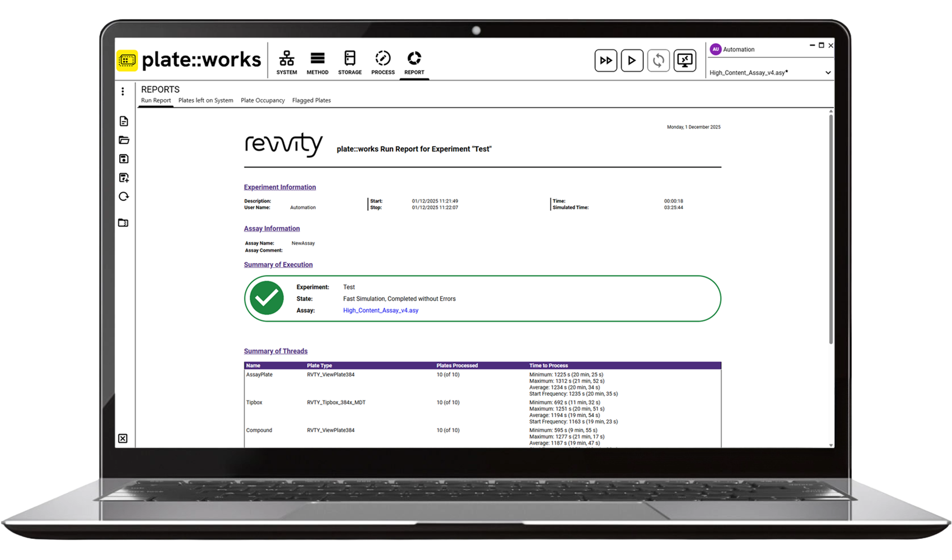Click the boxed X icon at sidebar bottom
This screenshot has height=560, width=952.
(x=123, y=438)
